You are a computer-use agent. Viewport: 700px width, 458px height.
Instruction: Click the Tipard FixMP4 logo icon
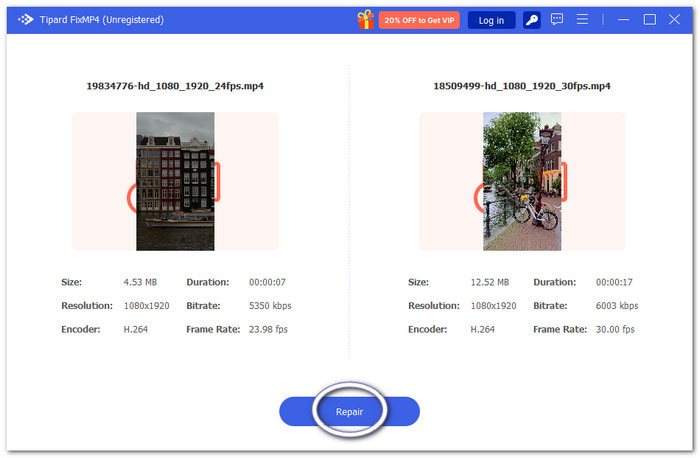click(25, 20)
